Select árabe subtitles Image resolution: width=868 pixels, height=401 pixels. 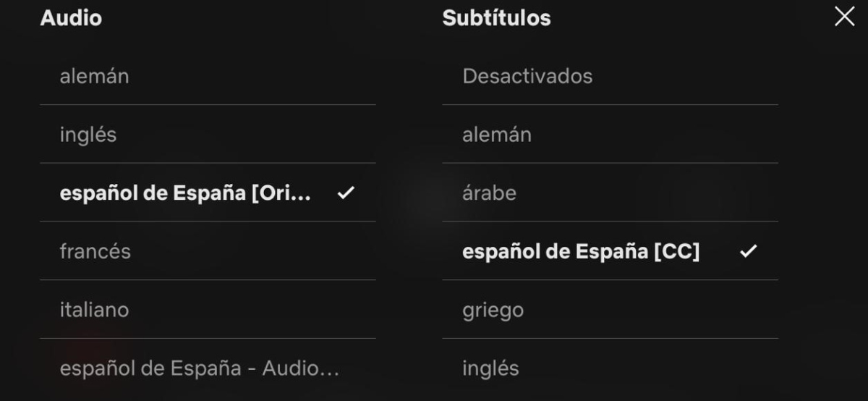tap(610, 193)
